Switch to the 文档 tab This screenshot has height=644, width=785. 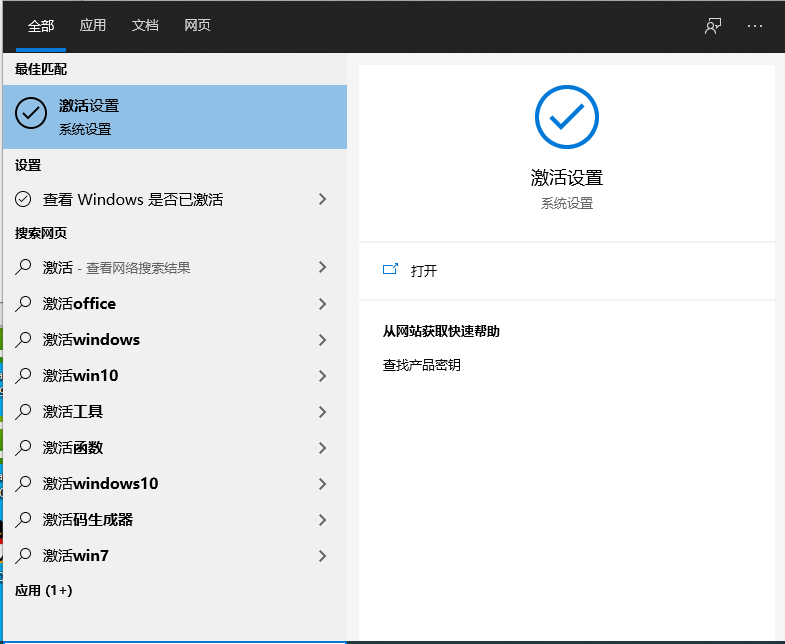pyautogui.click(x=145, y=26)
